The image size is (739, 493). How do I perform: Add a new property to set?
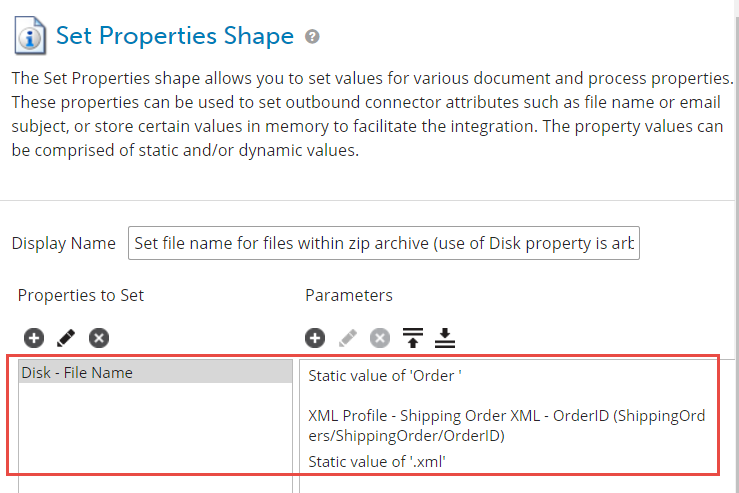pyautogui.click(x=33, y=338)
